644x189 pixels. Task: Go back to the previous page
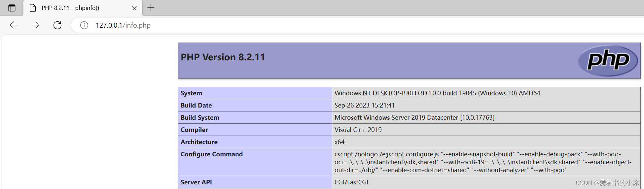[14, 25]
